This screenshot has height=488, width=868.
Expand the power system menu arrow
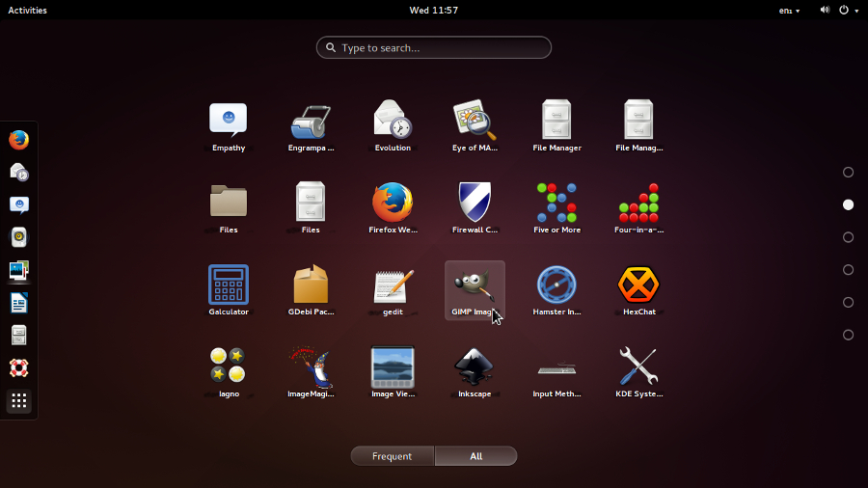[856, 11]
